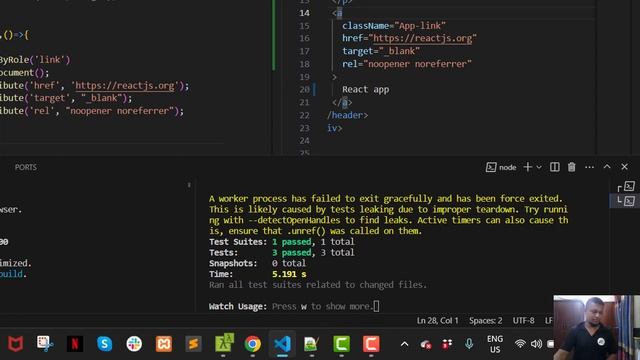The image size is (640, 360).
Task: Open Slack from the taskbar
Action: coord(134,344)
